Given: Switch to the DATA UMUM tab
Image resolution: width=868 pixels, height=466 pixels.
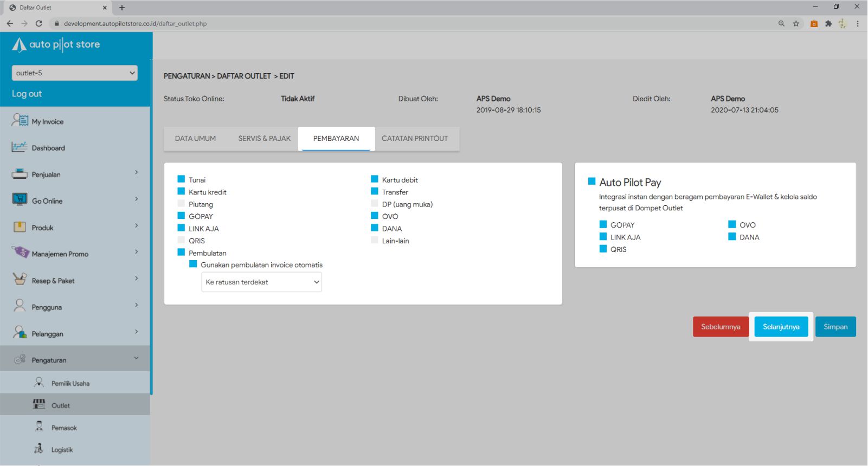Looking at the screenshot, I should coord(195,139).
